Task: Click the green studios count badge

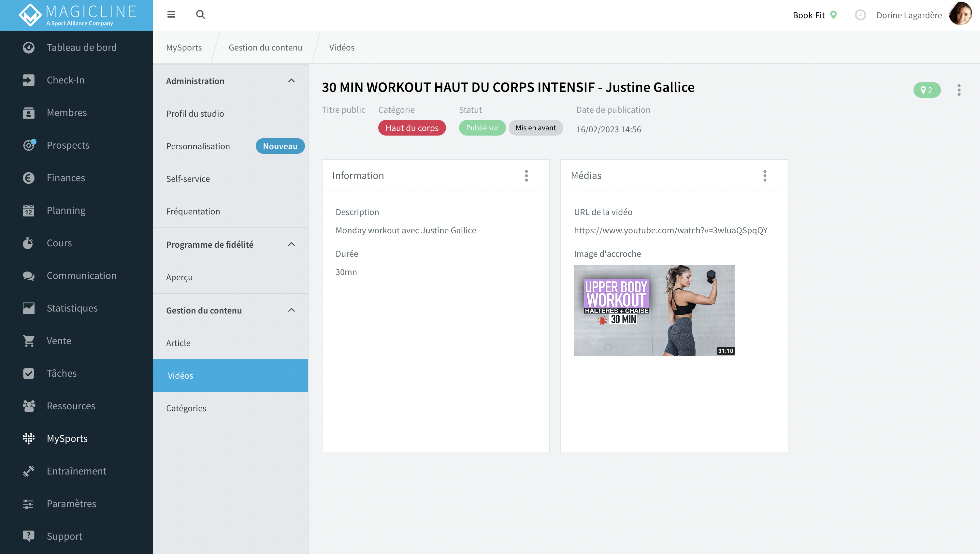Action: 927,90
